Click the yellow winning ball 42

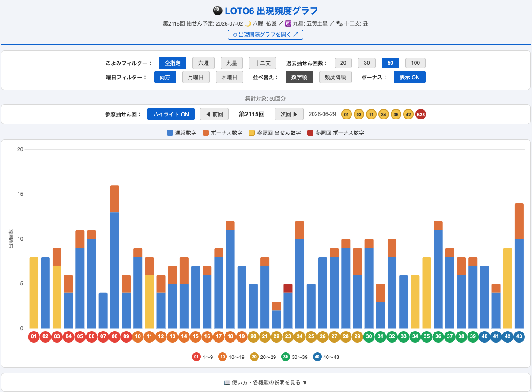pos(408,114)
